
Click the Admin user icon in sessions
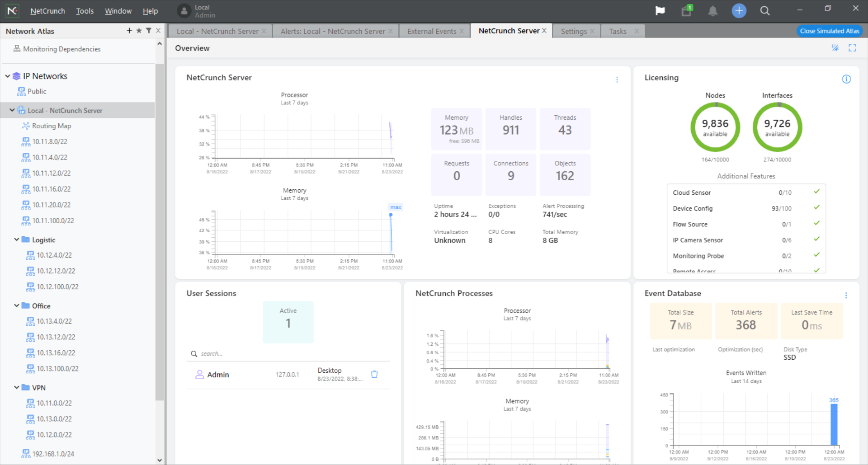[x=199, y=375]
